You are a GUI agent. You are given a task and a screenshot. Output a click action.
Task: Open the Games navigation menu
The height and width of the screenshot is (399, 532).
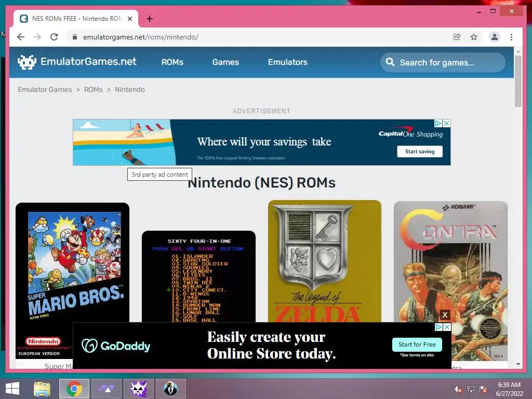point(225,62)
